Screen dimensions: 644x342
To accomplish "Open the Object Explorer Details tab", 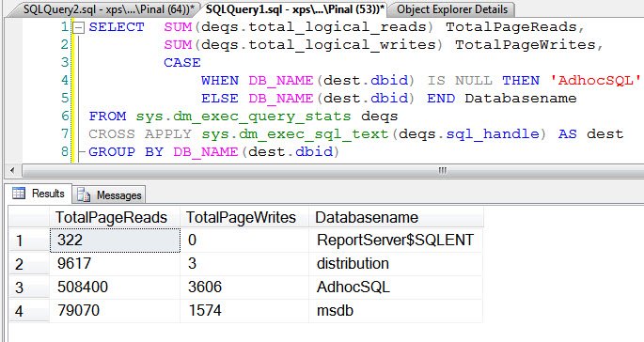I will [452, 9].
